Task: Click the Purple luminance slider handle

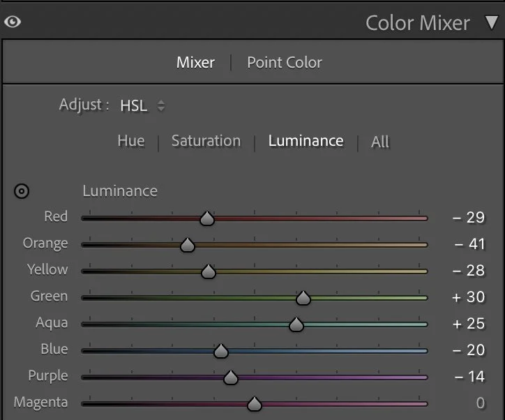Action: [x=231, y=377]
